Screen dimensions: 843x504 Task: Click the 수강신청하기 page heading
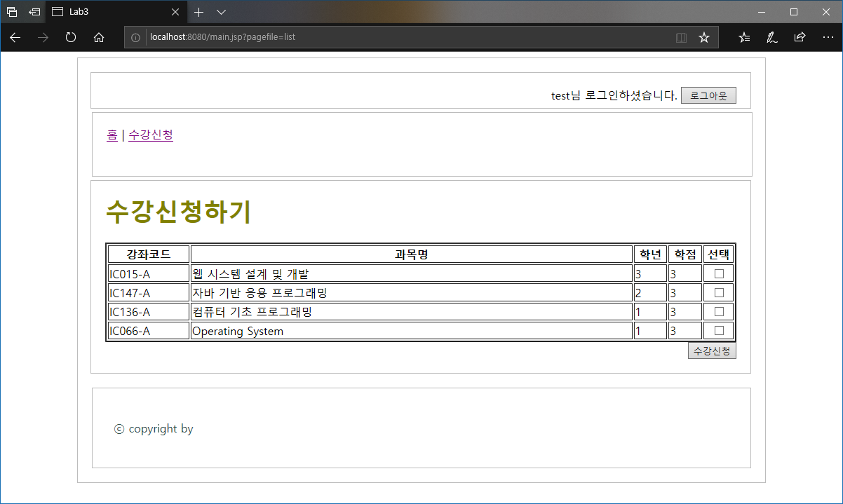click(178, 212)
